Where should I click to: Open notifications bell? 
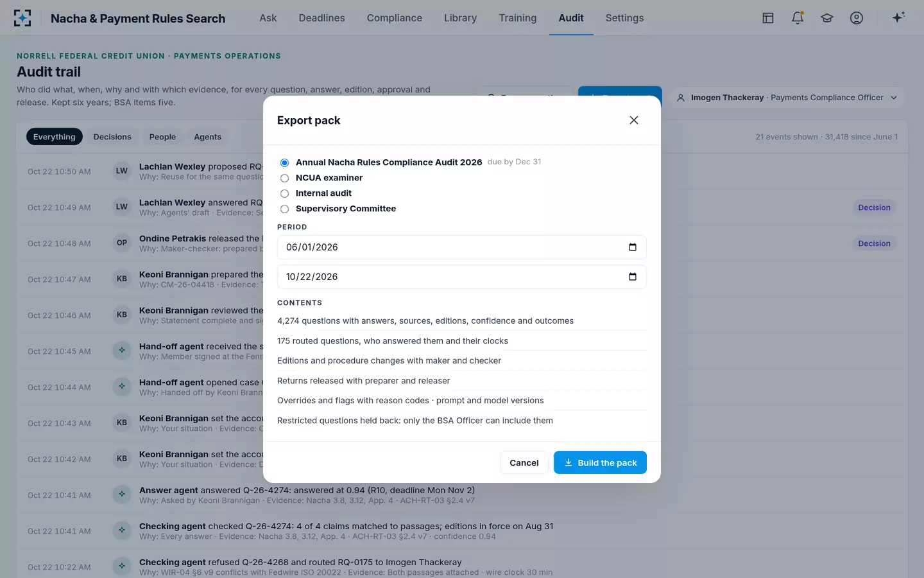798,18
